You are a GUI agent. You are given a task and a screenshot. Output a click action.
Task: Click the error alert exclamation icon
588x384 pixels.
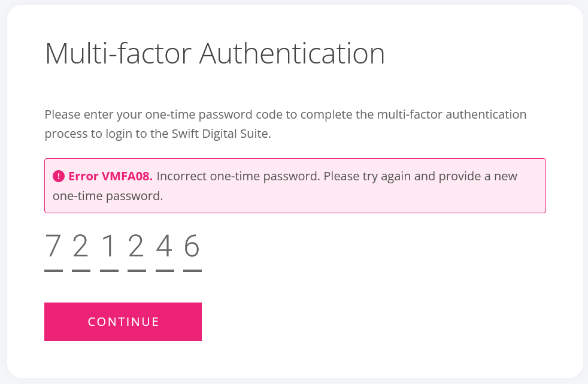(58, 176)
